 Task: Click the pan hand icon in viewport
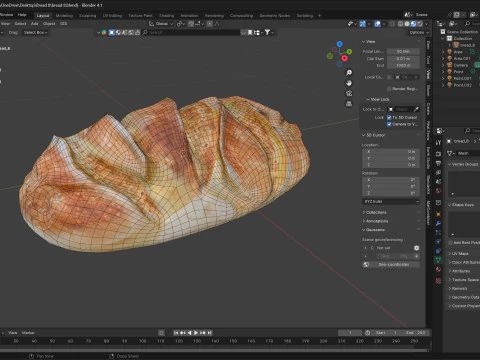(349, 83)
